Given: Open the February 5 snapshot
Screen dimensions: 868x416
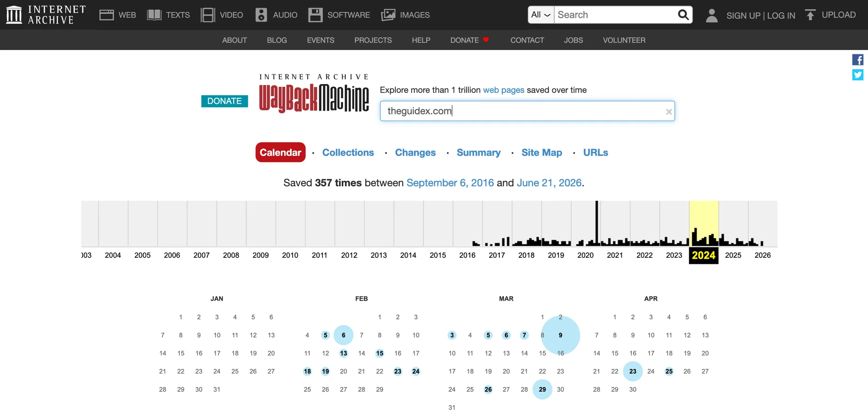Looking at the screenshot, I should click(x=325, y=335).
